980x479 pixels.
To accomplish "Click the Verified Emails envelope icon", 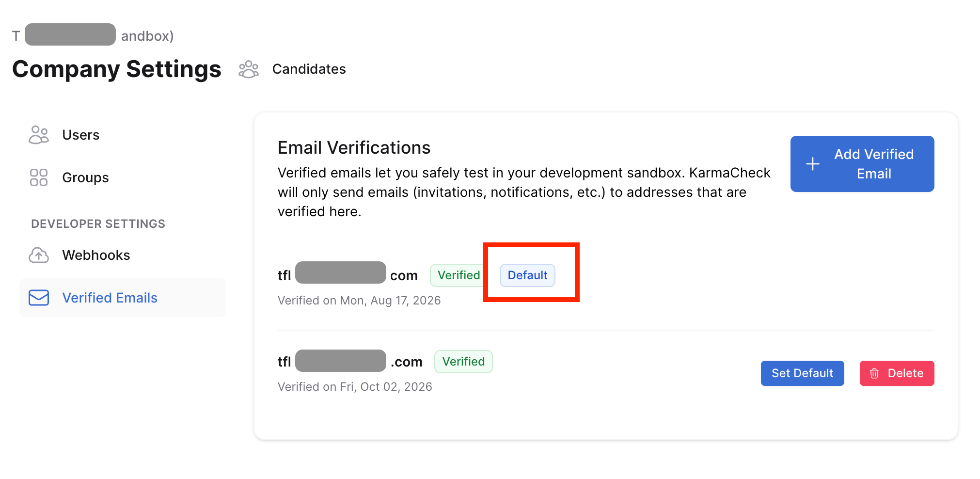I will [x=39, y=298].
